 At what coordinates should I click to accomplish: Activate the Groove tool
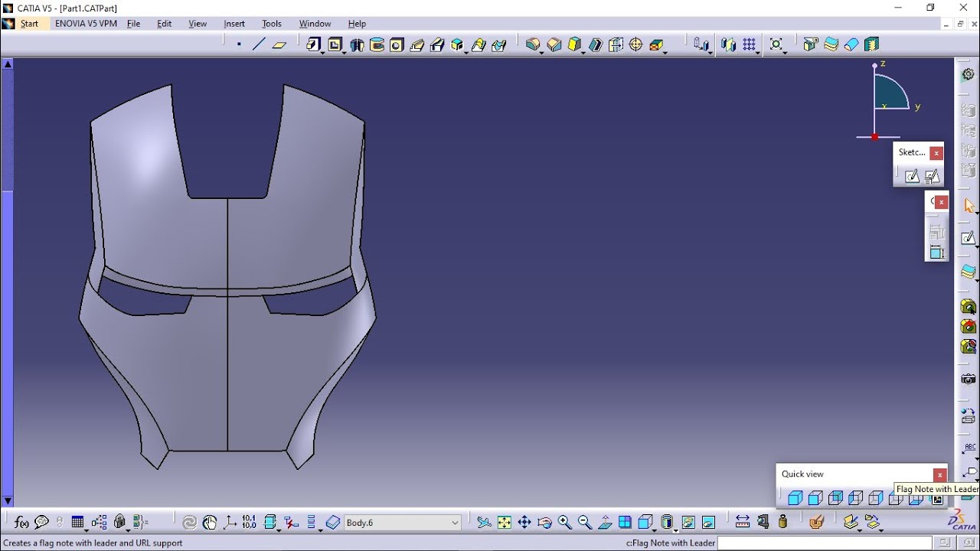coord(377,45)
